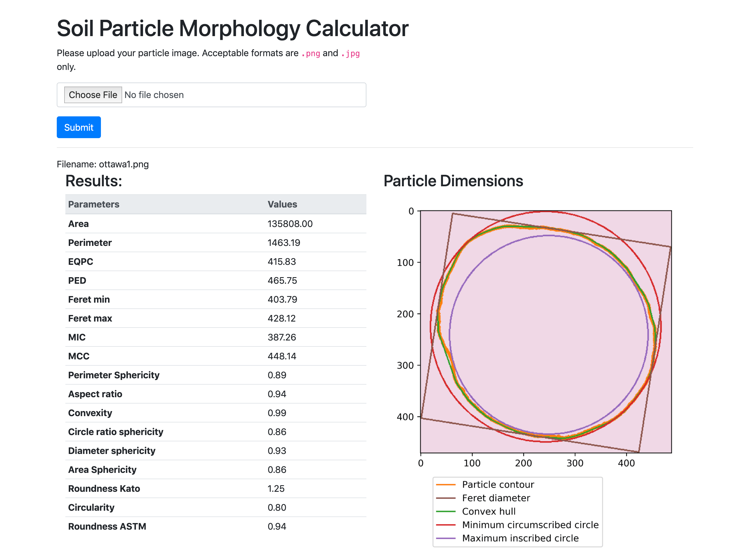Select the Roundness ASTM row label
This screenshot has width=750, height=560.
[x=107, y=526]
